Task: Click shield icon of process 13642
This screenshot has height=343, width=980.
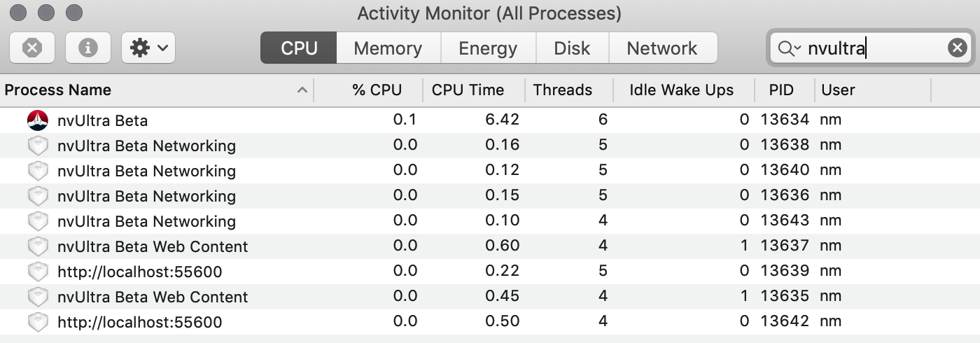Action: pyautogui.click(x=37, y=322)
